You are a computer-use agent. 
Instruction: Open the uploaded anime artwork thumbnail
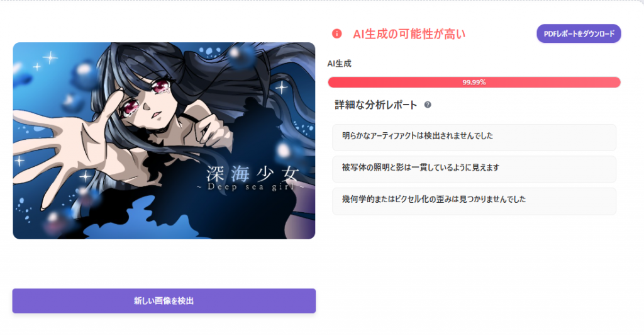[164, 140]
